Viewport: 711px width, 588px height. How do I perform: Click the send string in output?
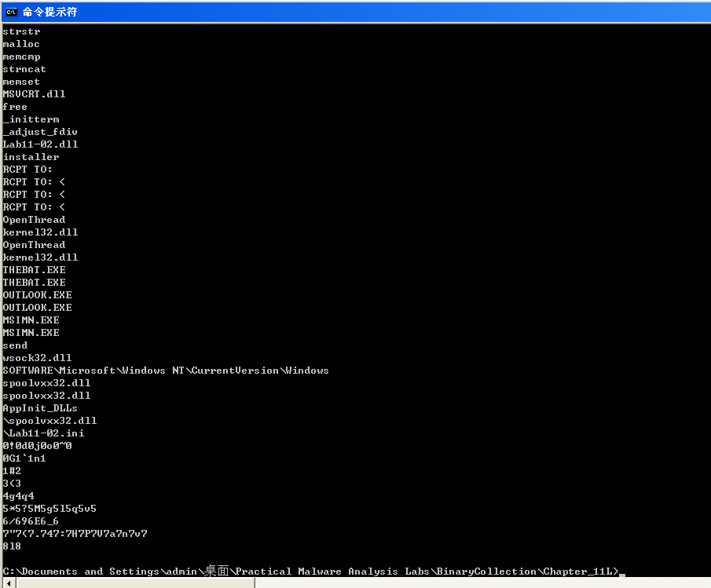[15, 345]
